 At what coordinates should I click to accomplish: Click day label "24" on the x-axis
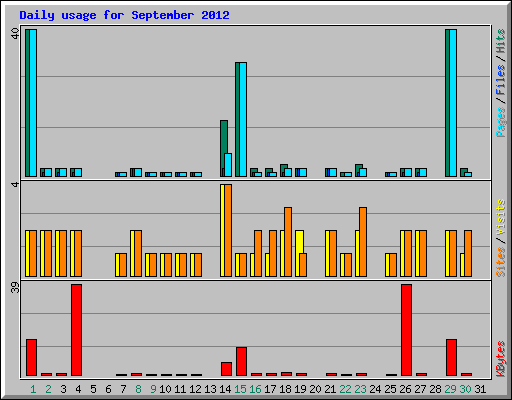pyautogui.click(x=375, y=389)
